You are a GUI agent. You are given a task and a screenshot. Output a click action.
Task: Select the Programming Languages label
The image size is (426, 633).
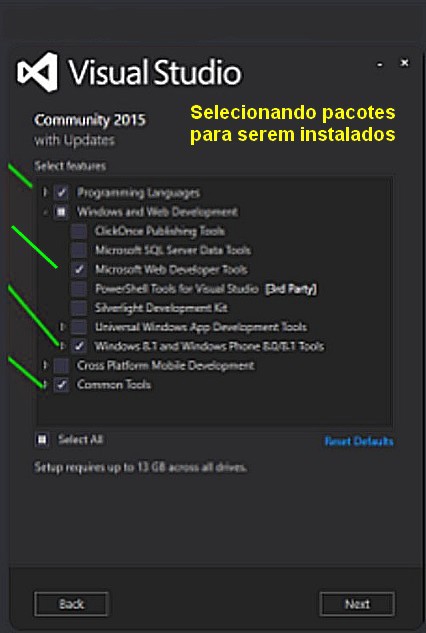tap(139, 193)
